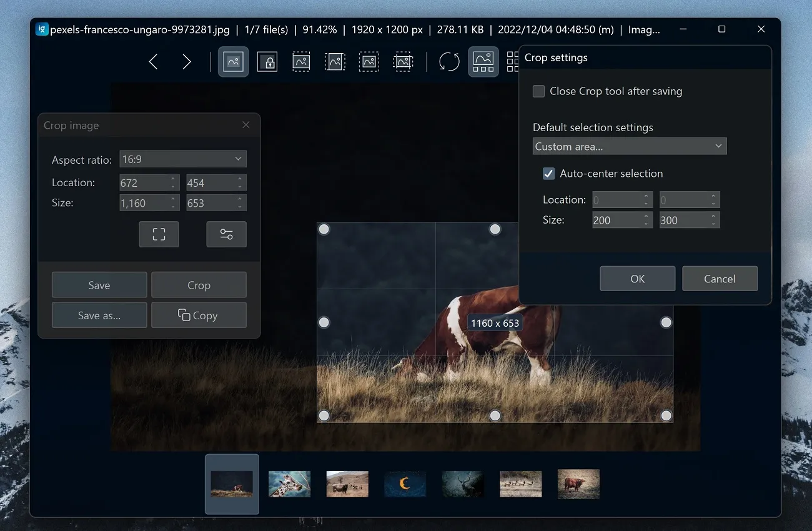The height and width of the screenshot is (531, 812).
Task: Maximize the ImageGlass window
Action: click(x=722, y=29)
